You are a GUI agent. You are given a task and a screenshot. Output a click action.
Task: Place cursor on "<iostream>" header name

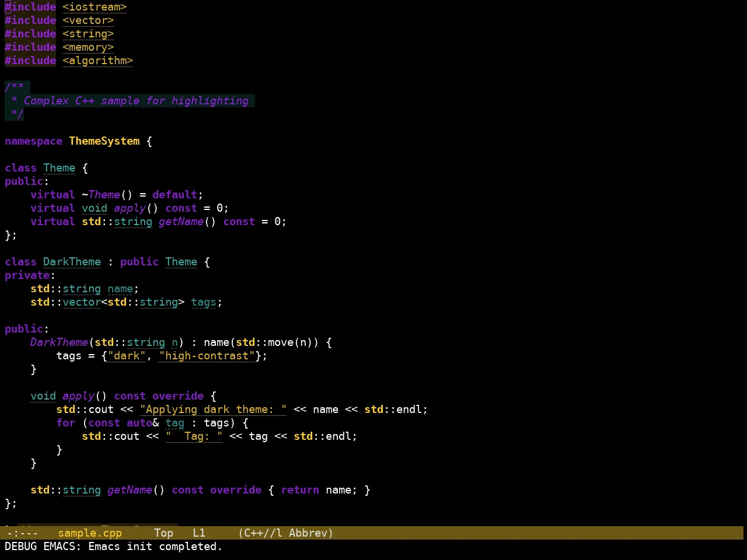pyautogui.click(x=95, y=7)
